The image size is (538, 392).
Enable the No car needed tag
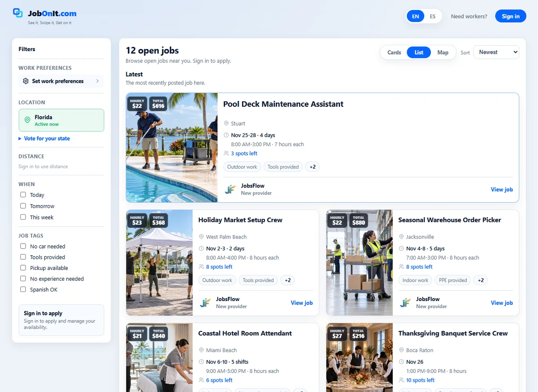(x=23, y=246)
